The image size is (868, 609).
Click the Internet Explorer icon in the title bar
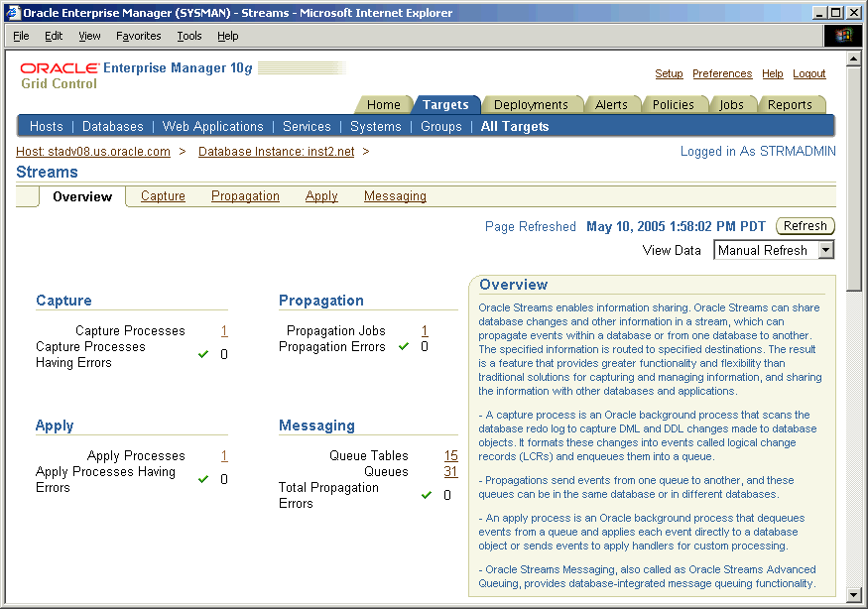coord(10,12)
